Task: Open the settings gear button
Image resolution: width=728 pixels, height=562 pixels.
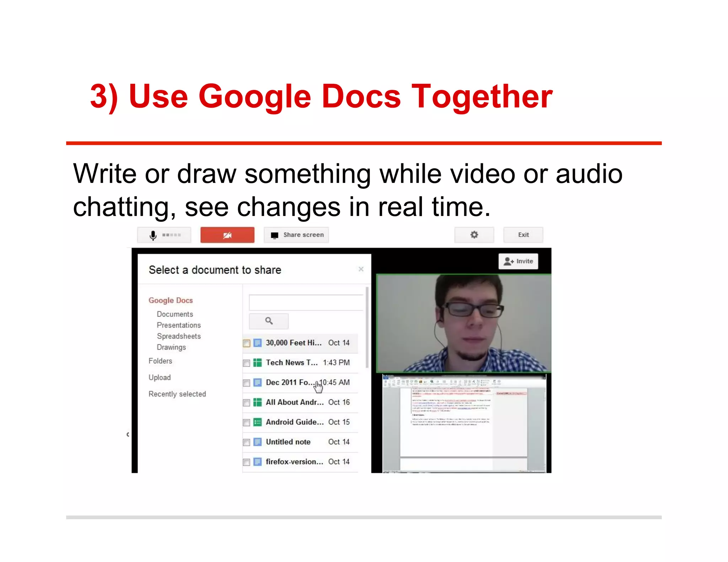Action: coord(474,235)
